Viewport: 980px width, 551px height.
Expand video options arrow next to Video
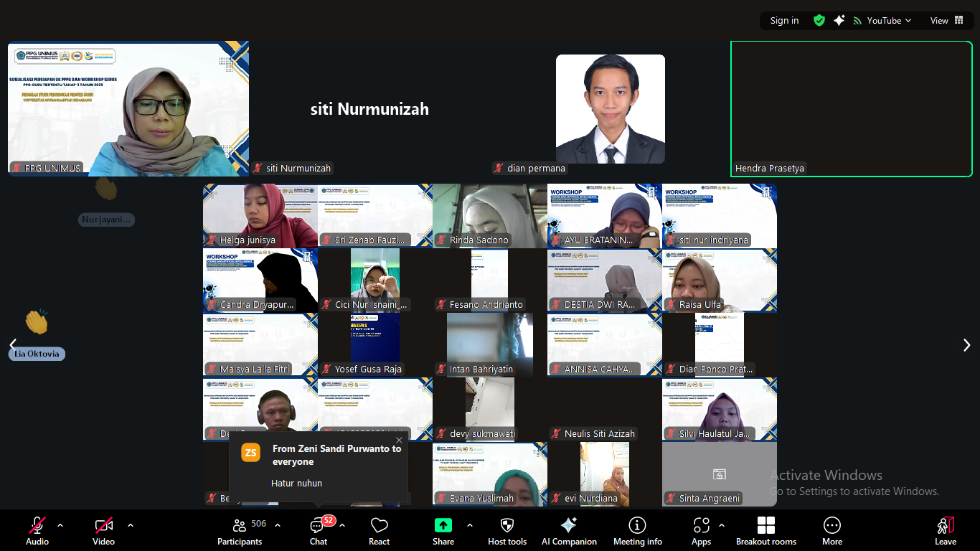(131, 525)
